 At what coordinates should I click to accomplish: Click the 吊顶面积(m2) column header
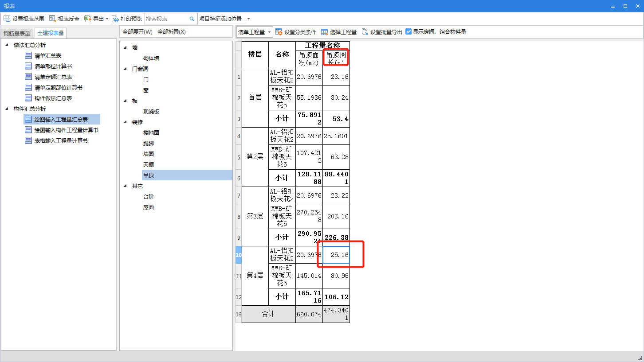pyautogui.click(x=309, y=58)
